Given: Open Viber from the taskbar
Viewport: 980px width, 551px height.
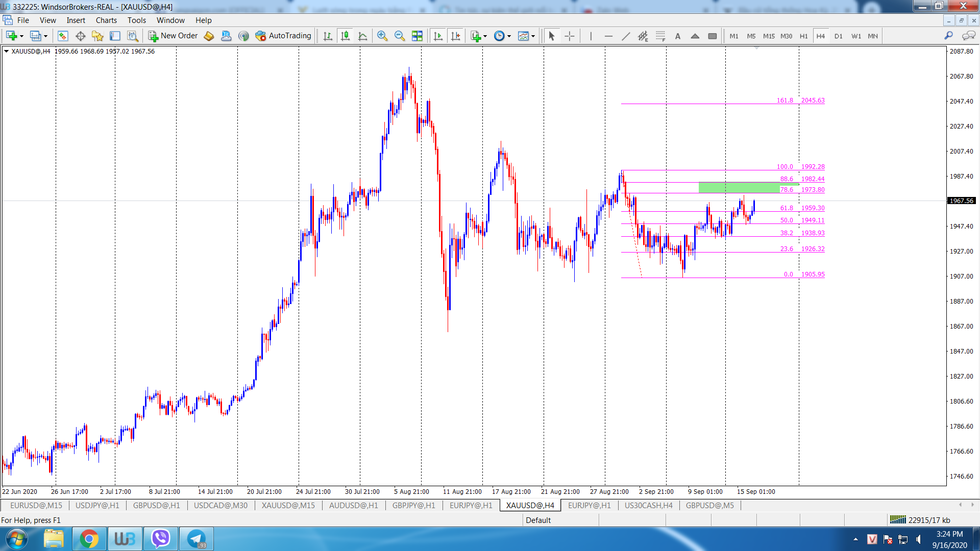Looking at the screenshot, I should coord(160,539).
